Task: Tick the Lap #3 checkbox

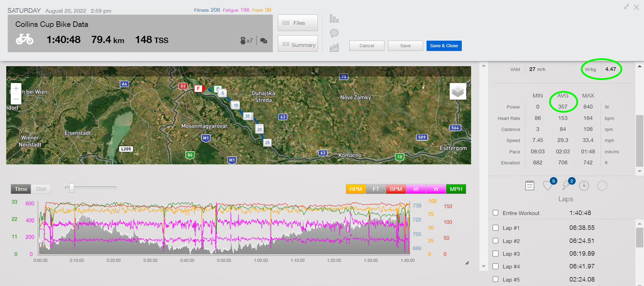Action: click(x=496, y=254)
